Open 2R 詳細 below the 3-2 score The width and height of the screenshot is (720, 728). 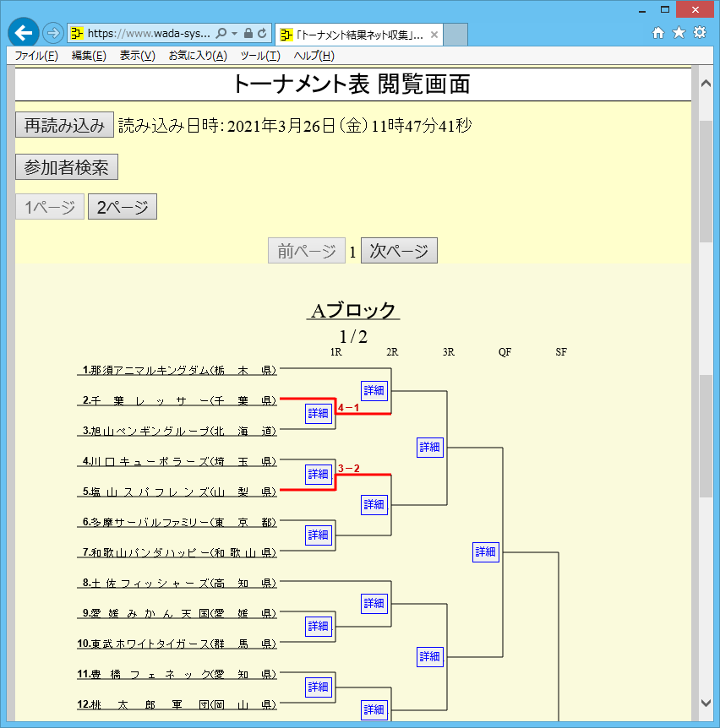click(374, 504)
